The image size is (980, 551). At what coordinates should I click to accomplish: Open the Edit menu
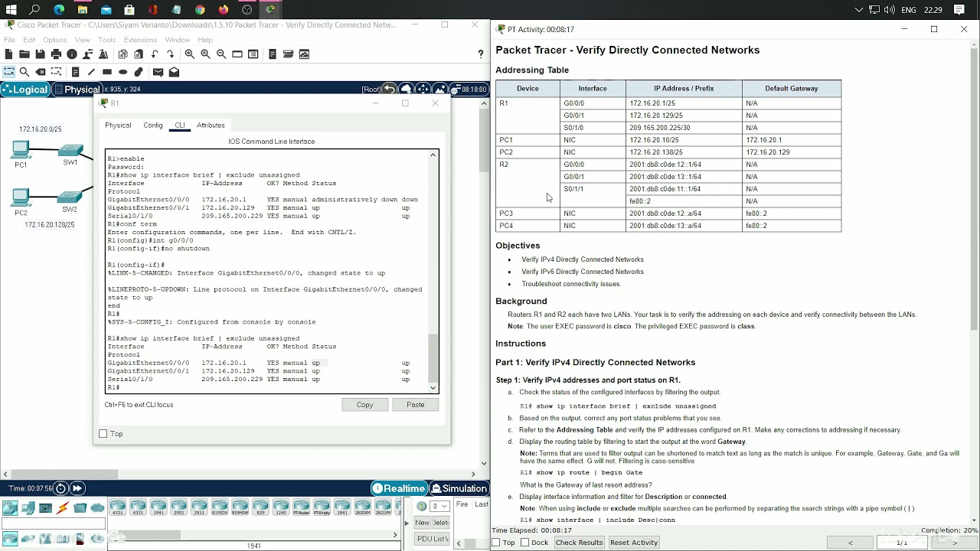coord(29,40)
